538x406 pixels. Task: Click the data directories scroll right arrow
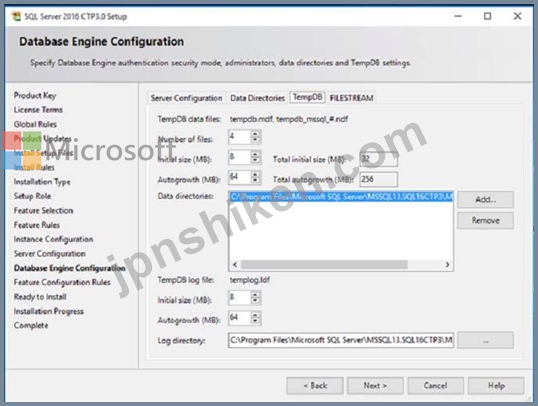coord(447,265)
